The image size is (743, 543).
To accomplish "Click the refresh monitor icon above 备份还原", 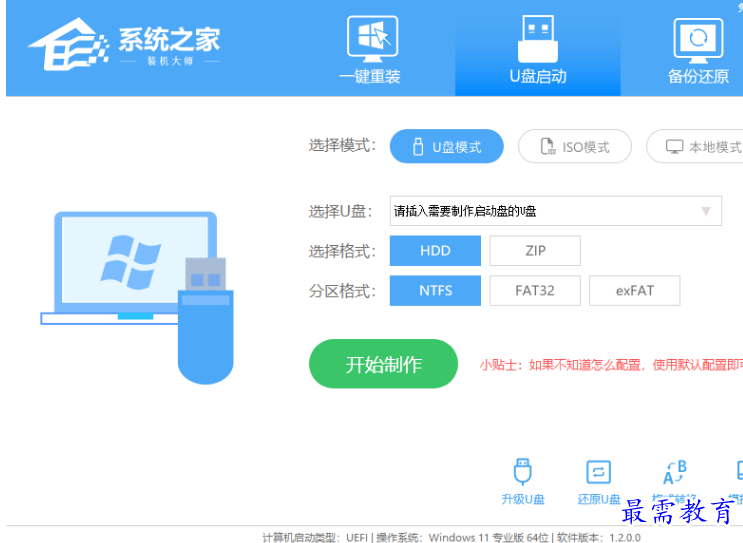I will (x=698, y=40).
